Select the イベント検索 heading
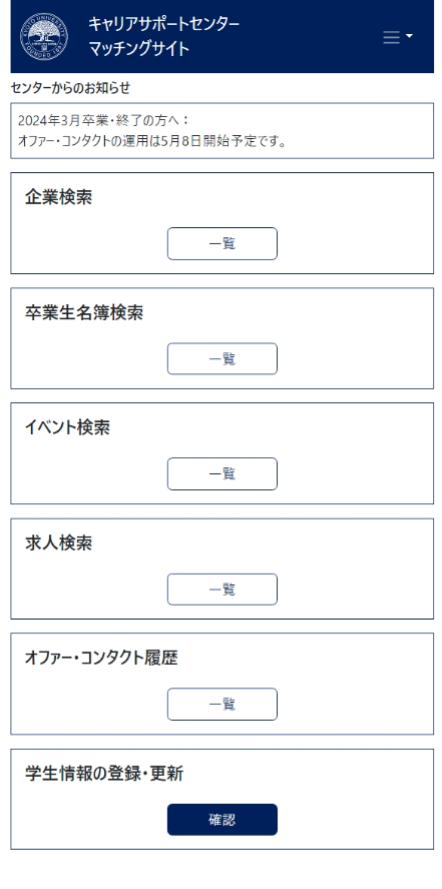Image resolution: width=442 pixels, height=889 pixels. pos(67,427)
